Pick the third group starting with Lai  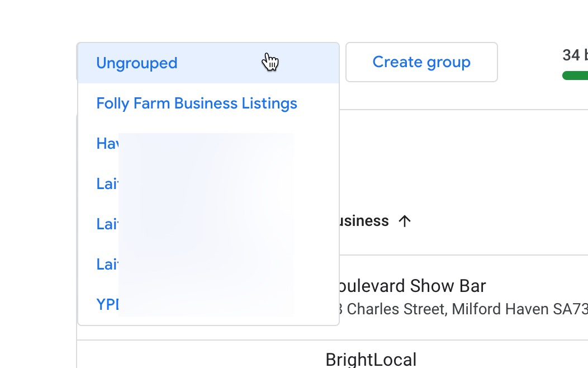(x=106, y=264)
